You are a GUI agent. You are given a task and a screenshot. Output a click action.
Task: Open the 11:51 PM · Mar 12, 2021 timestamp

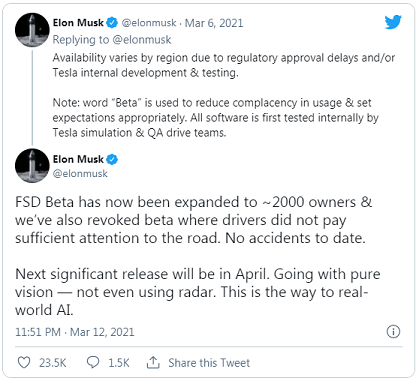75,332
